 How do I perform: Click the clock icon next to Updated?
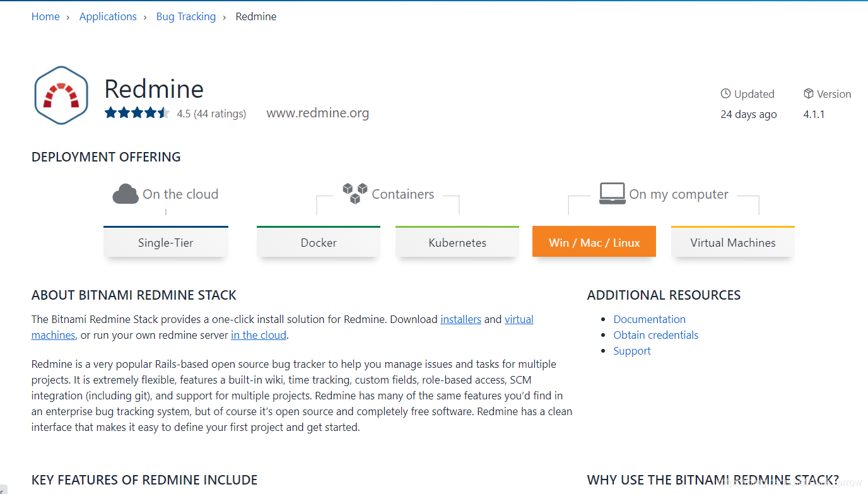(725, 93)
